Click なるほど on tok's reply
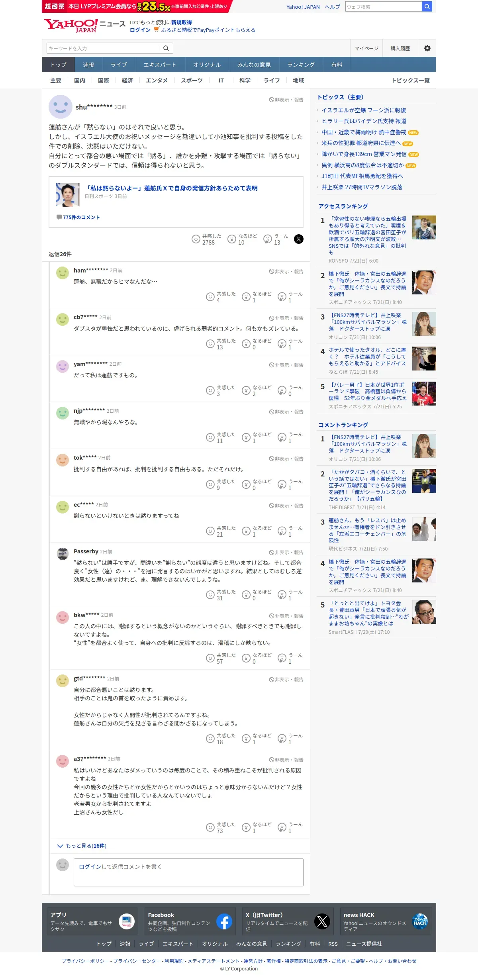Image resolution: width=478 pixels, height=980 pixels. click(246, 484)
